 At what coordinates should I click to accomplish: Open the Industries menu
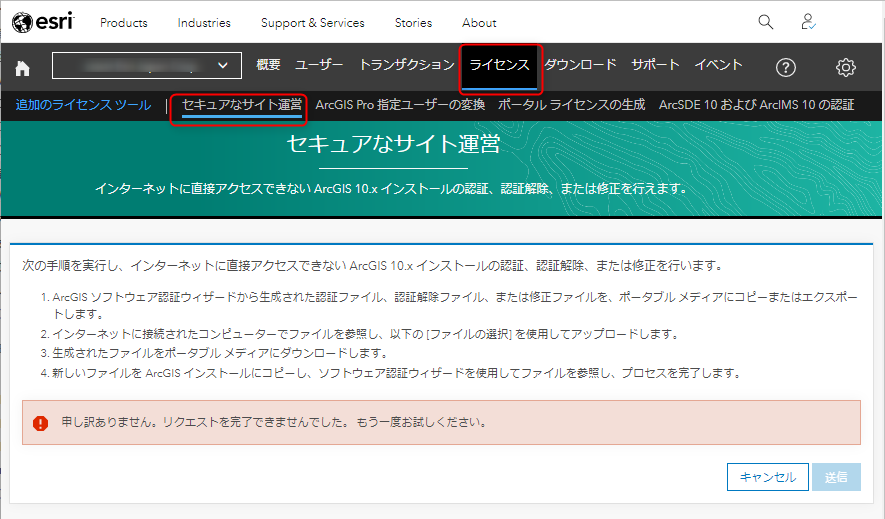[204, 23]
